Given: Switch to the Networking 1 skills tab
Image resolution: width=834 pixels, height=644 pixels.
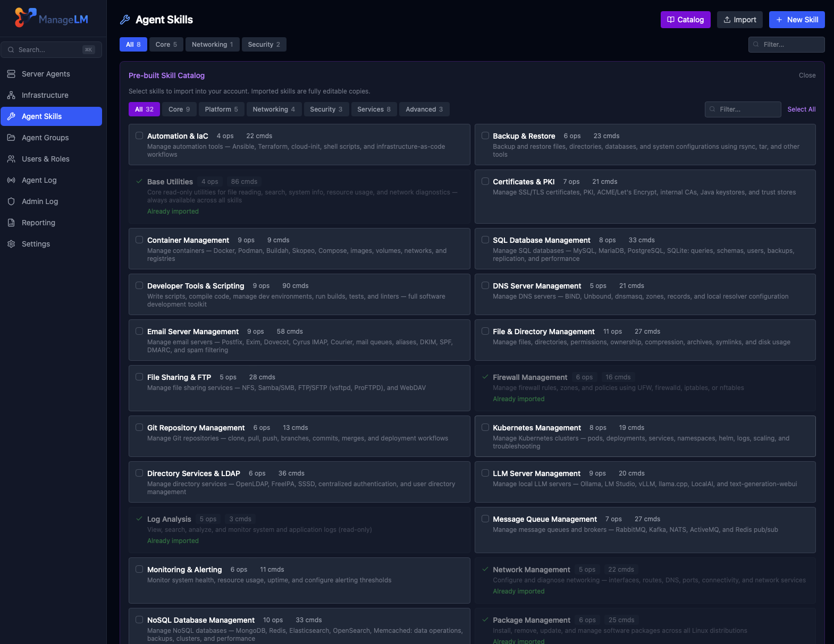Looking at the screenshot, I should coord(213,45).
